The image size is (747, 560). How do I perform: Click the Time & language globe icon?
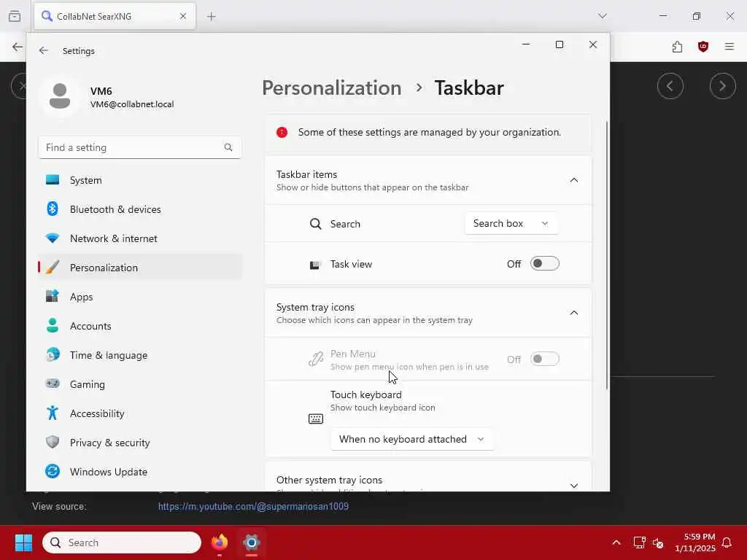tap(53, 355)
